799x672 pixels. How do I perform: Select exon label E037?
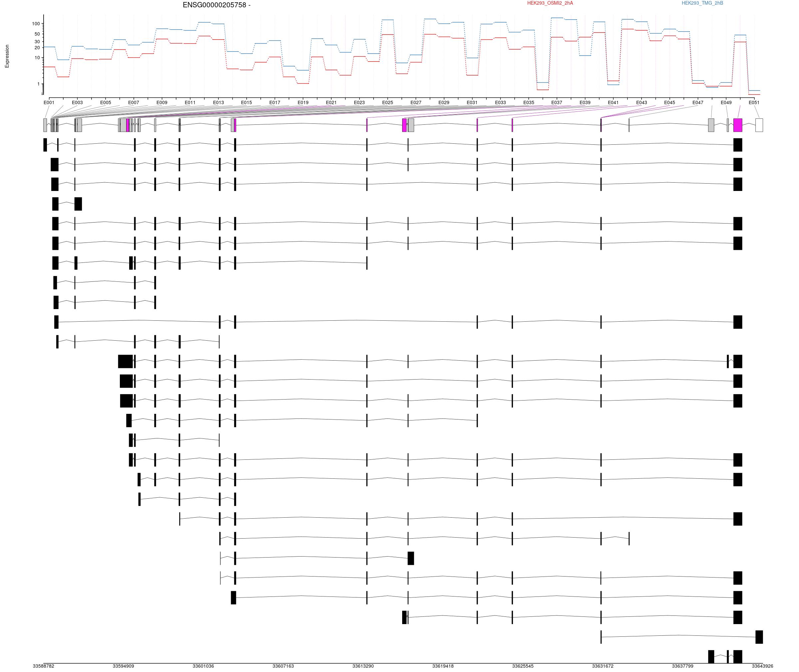pos(557,102)
